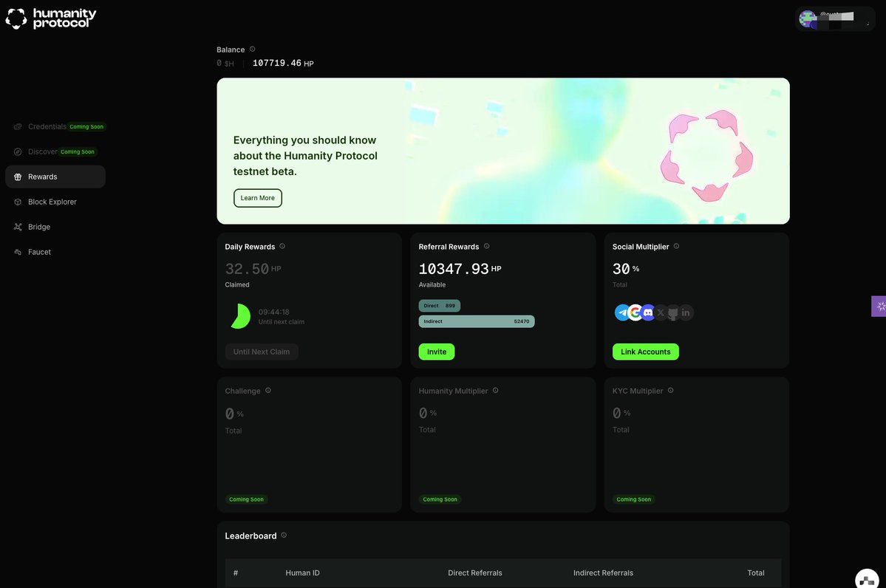Click the Direct referrals bar

(x=440, y=306)
